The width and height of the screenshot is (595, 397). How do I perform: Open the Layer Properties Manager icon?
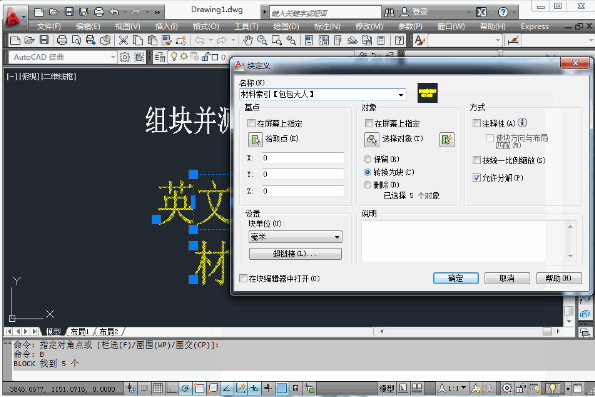point(160,57)
